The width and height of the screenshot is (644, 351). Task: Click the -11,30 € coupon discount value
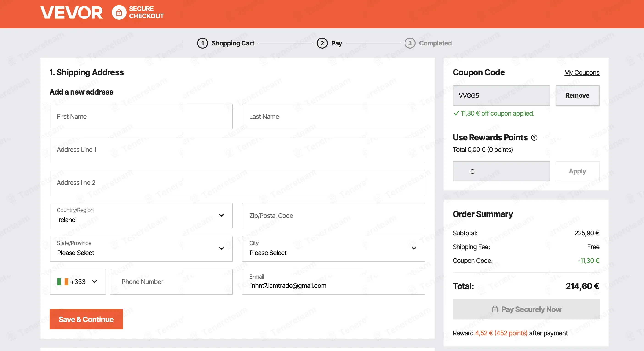(588, 261)
